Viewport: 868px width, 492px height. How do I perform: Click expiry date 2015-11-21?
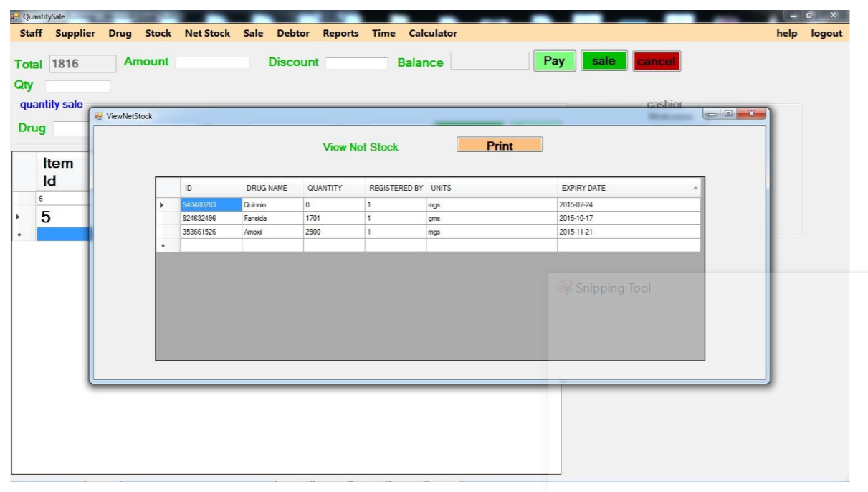(629, 232)
